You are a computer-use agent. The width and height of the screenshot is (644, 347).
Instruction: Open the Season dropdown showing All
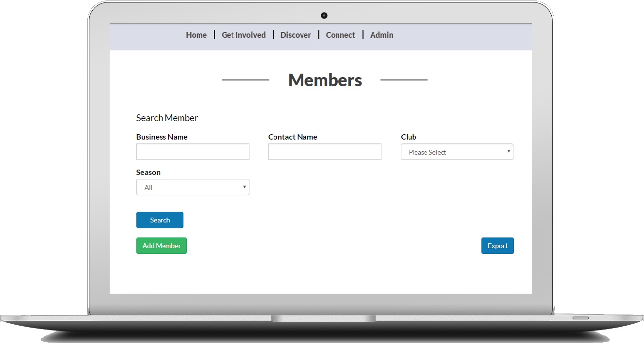(x=193, y=187)
